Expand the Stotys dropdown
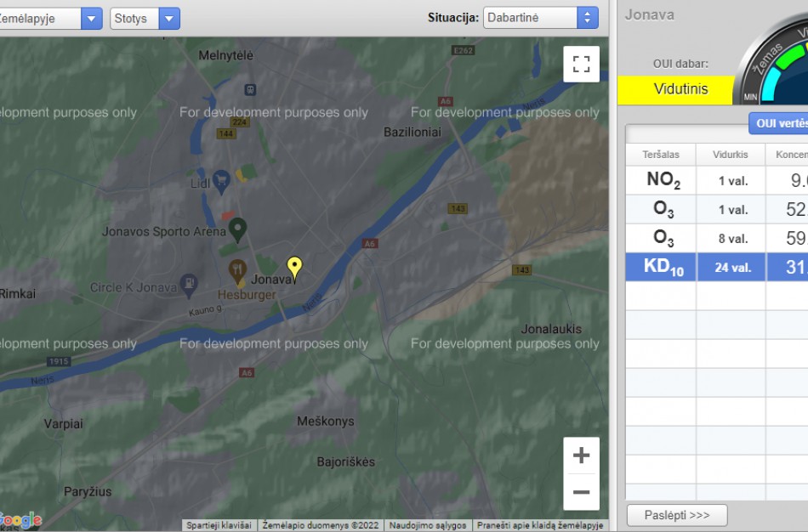Viewport: 808px width, 532px height. click(145, 18)
